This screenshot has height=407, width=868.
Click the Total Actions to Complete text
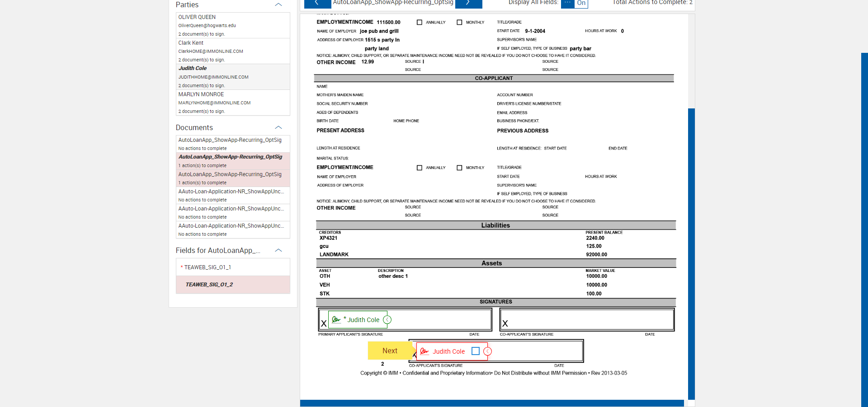pyautogui.click(x=652, y=3)
